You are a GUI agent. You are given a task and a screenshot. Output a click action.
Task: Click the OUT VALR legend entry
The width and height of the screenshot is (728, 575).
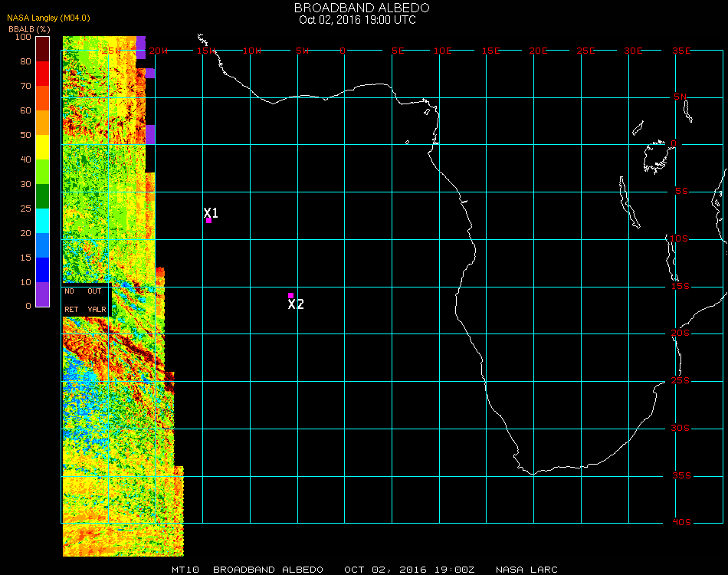click(x=97, y=301)
